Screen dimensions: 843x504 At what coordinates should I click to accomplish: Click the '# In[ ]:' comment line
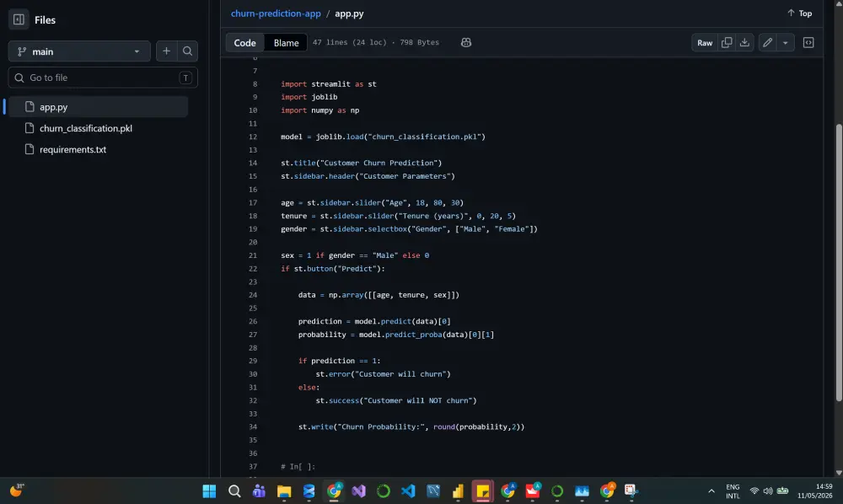[x=298, y=467]
